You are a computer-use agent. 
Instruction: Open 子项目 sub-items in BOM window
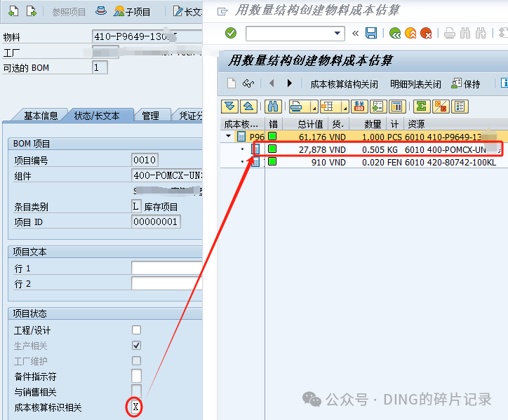(x=132, y=12)
